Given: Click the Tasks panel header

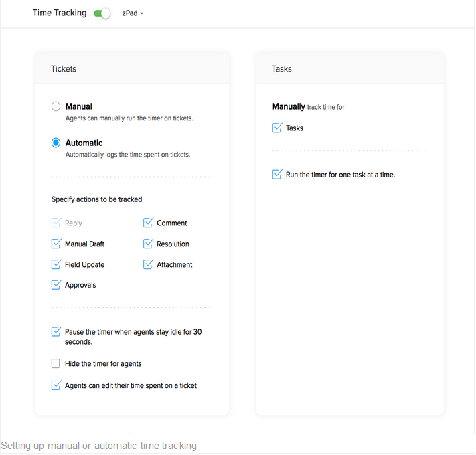Looking at the screenshot, I should (x=282, y=69).
